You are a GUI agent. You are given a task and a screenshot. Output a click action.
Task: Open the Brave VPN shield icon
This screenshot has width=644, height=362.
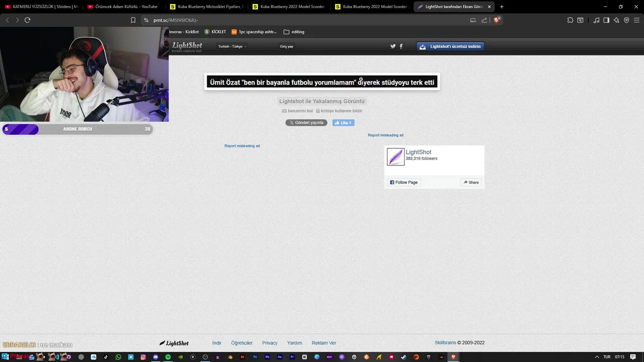[x=626, y=20]
